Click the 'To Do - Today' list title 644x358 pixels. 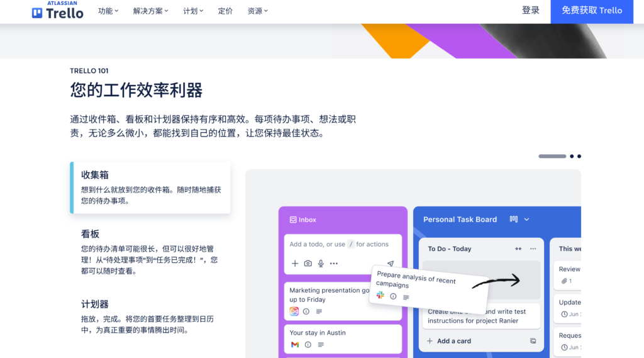coord(449,249)
